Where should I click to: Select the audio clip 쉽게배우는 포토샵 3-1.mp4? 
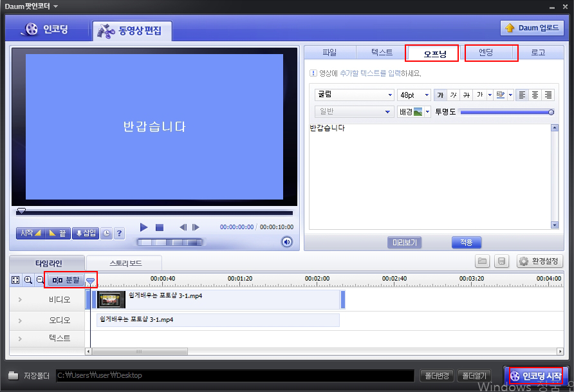pos(218,320)
